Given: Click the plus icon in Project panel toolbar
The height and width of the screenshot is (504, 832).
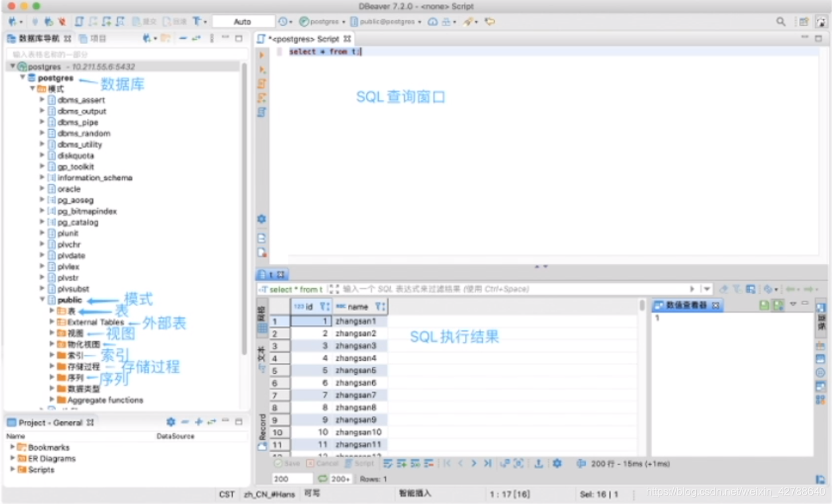Looking at the screenshot, I should [198, 422].
